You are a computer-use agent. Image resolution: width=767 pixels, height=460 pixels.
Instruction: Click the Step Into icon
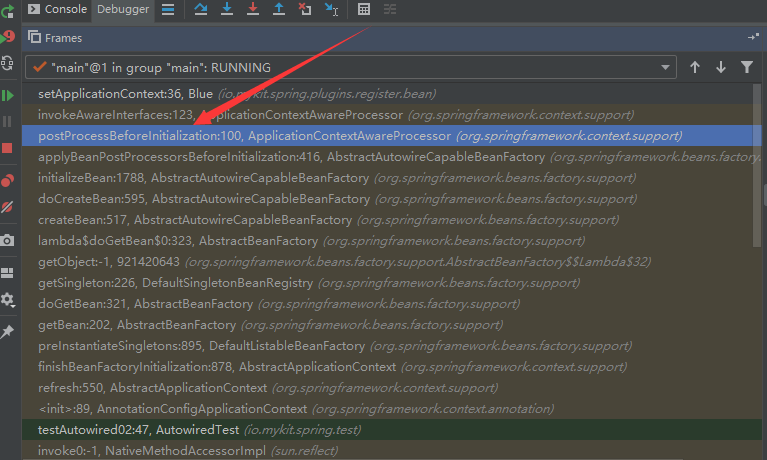pos(227,9)
